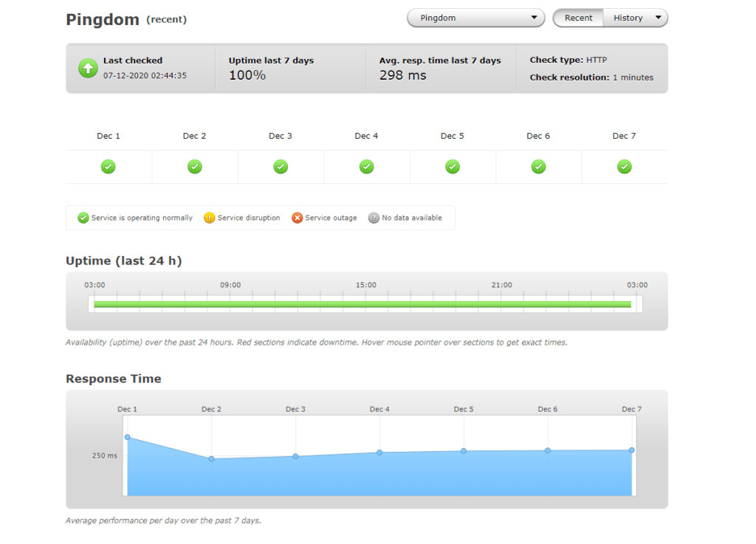The image size is (756, 544).
Task: Switch to the Recent view tab
Action: click(578, 18)
